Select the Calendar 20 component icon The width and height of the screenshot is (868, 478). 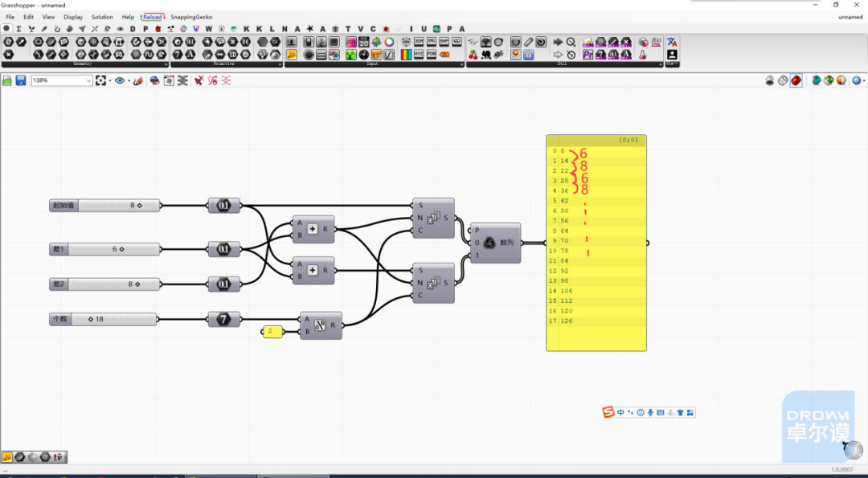tap(364, 42)
